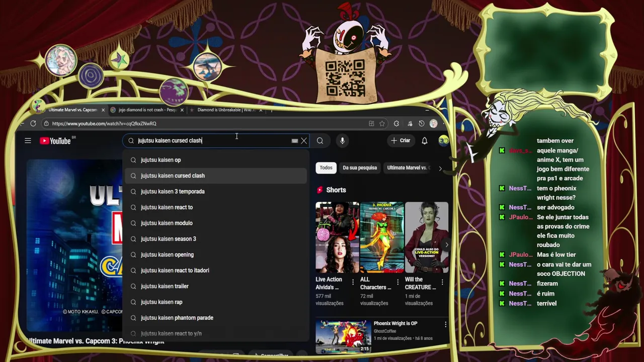The image size is (644, 362).
Task: Open options for Phoenix Wright is OP video
Action: tap(445, 325)
